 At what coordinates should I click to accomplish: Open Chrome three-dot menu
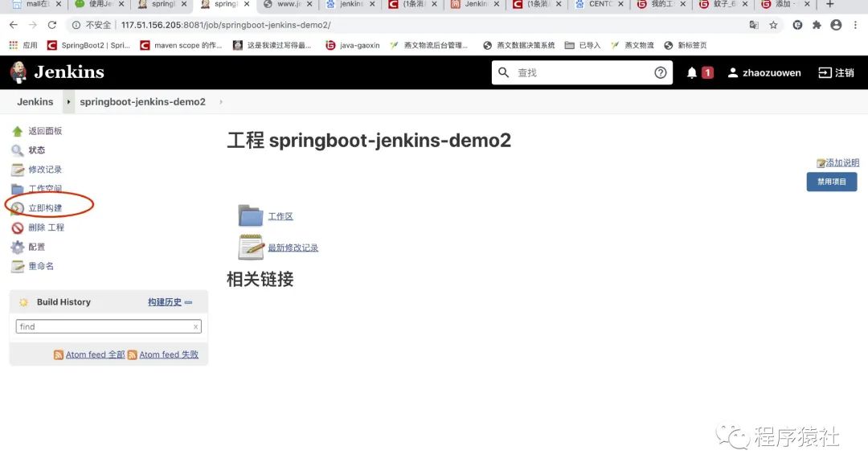tap(855, 25)
